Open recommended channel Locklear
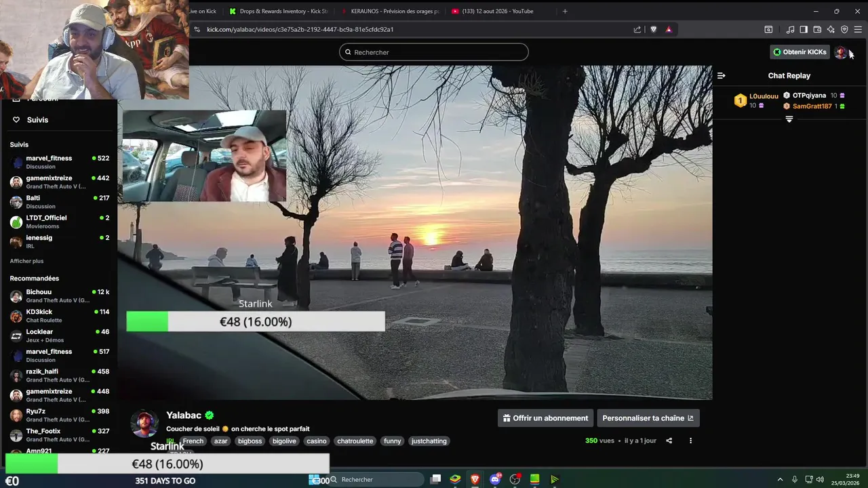868x488 pixels. [60, 335]
